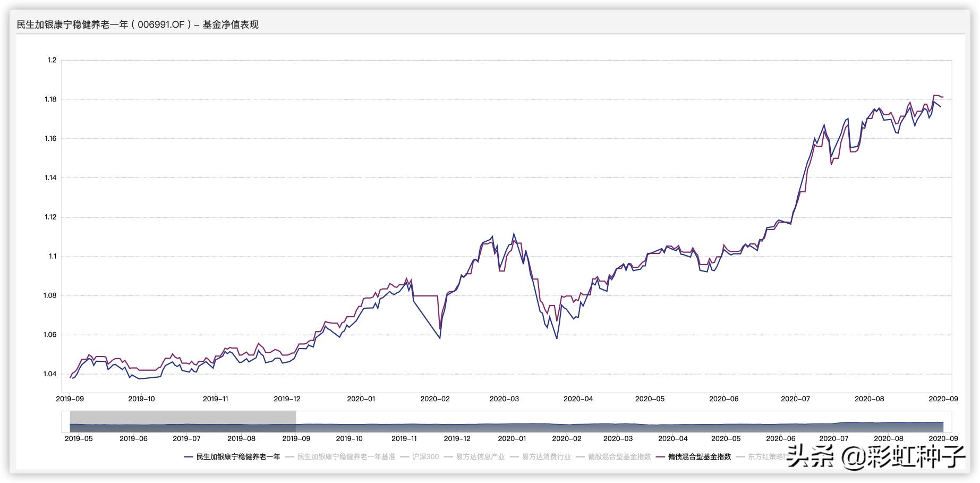The image size is (980, 483).
Task: Click the 2019-12 label on main chart x-axis
Action: (287, 399)
